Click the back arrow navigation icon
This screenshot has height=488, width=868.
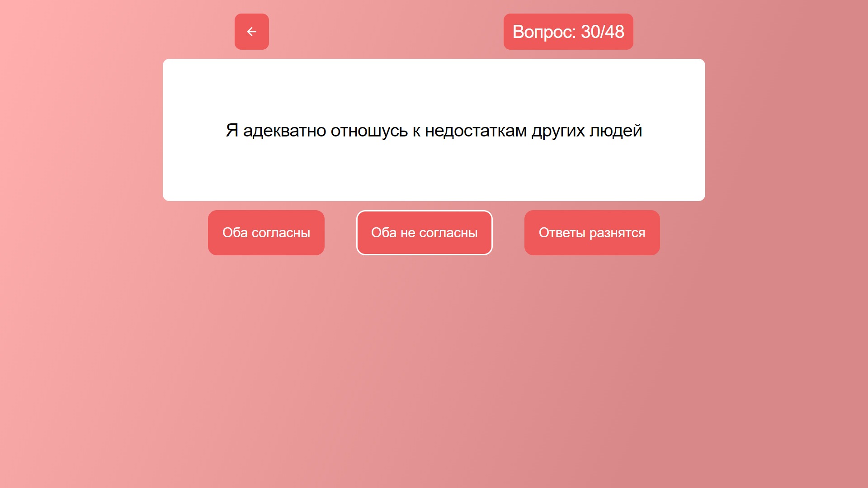251,32
